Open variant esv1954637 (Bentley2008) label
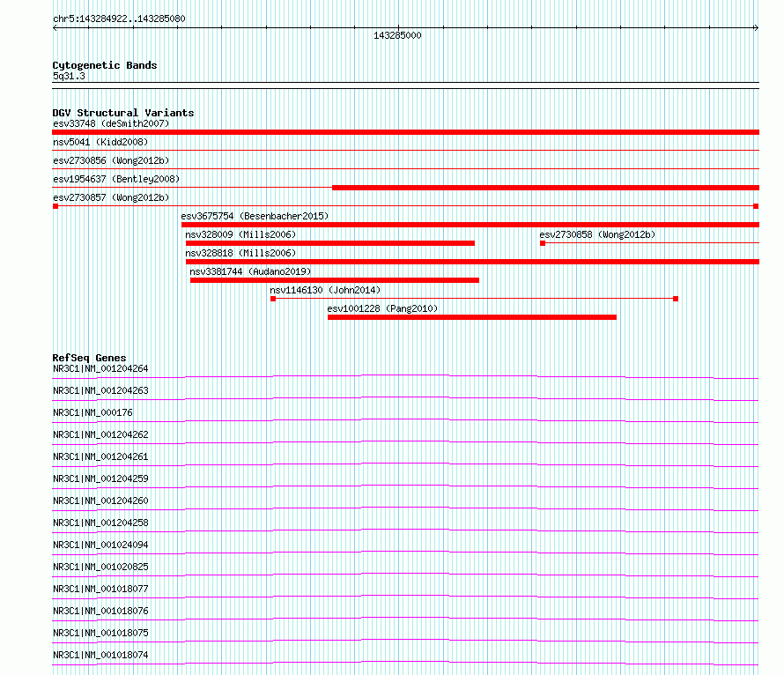 coord(116,179)
